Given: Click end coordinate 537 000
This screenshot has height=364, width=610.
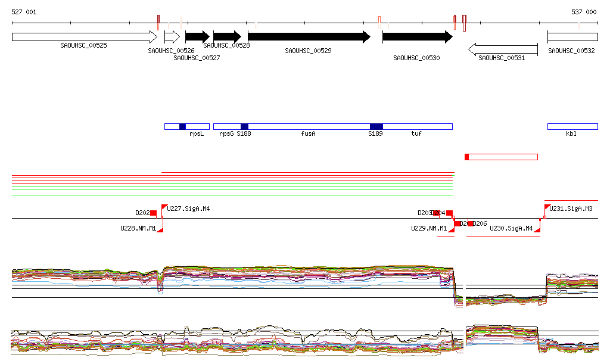Looking at the screenshot, I should pos(584,12).
